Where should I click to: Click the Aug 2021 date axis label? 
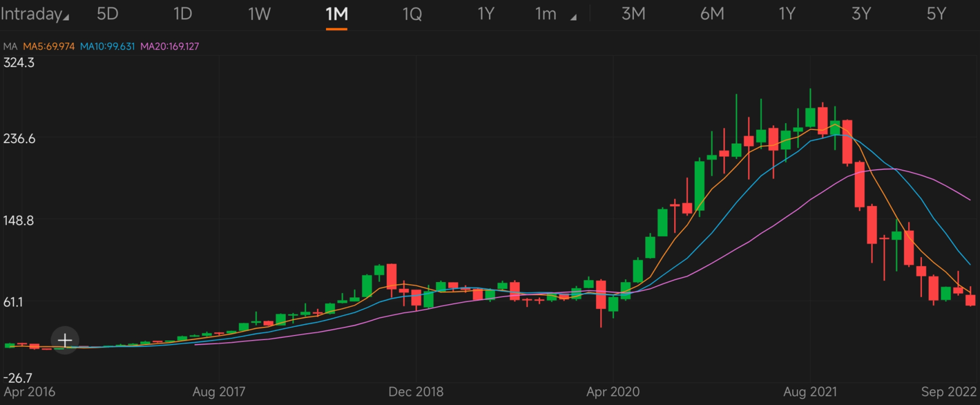[810, 392]
